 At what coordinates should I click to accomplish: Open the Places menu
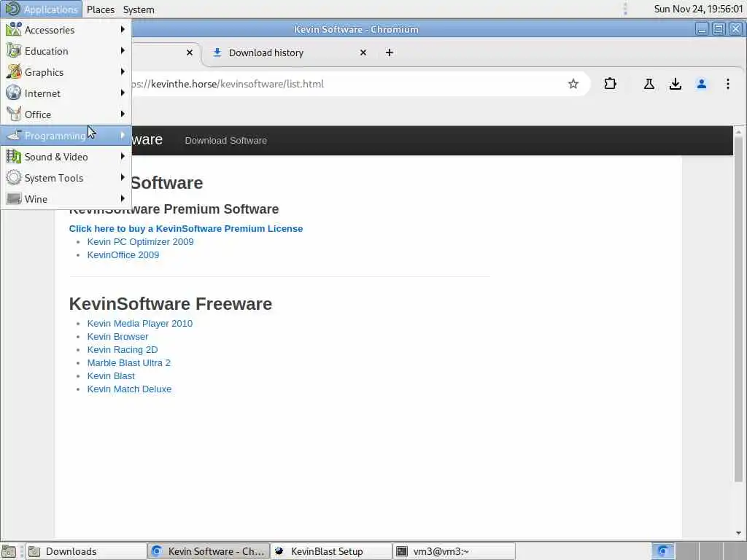(x=101, y=9)
